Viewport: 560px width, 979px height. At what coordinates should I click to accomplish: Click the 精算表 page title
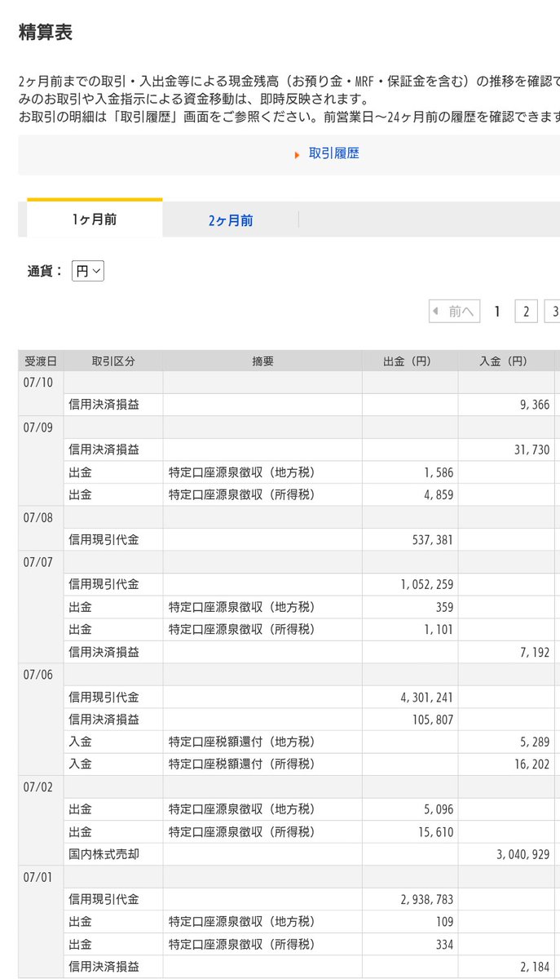coord(45,32)
